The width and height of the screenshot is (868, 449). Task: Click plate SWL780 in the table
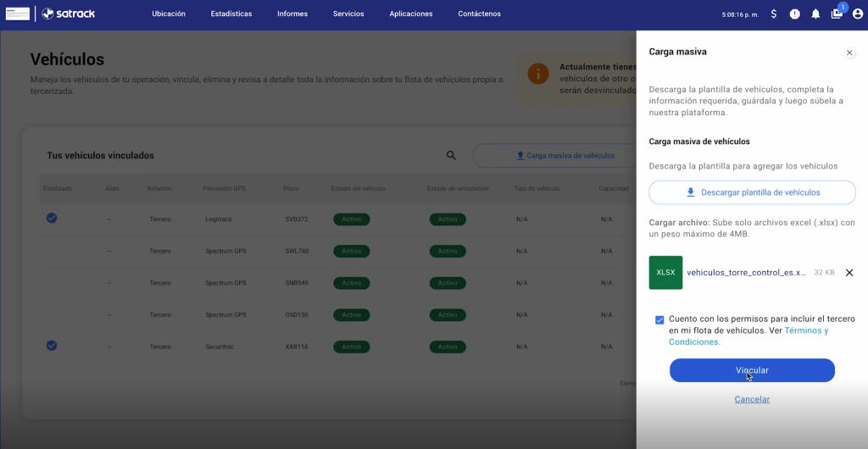pos(297,251)
